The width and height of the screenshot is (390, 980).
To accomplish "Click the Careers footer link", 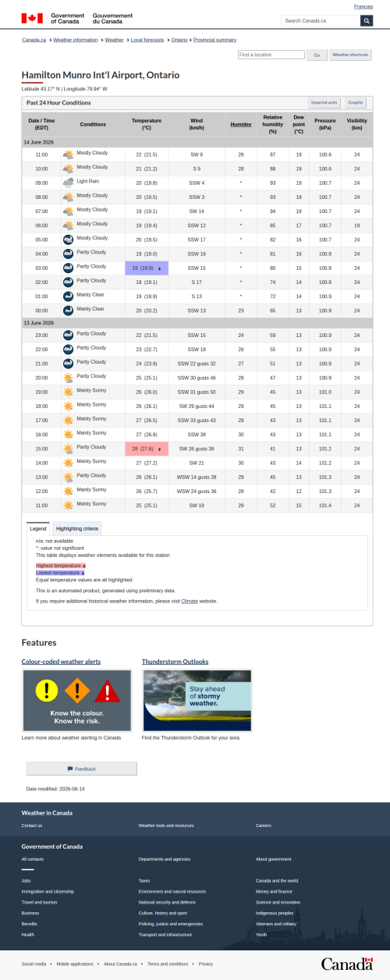I will [264, 825].
